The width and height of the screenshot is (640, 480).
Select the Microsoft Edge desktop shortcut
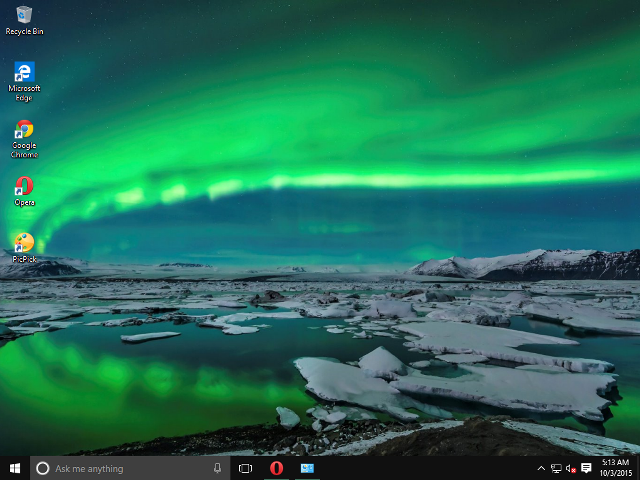click(24, 81)
